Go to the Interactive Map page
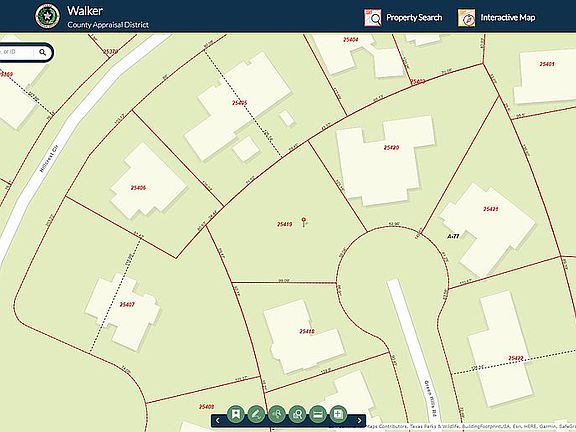 click(508, 18)
